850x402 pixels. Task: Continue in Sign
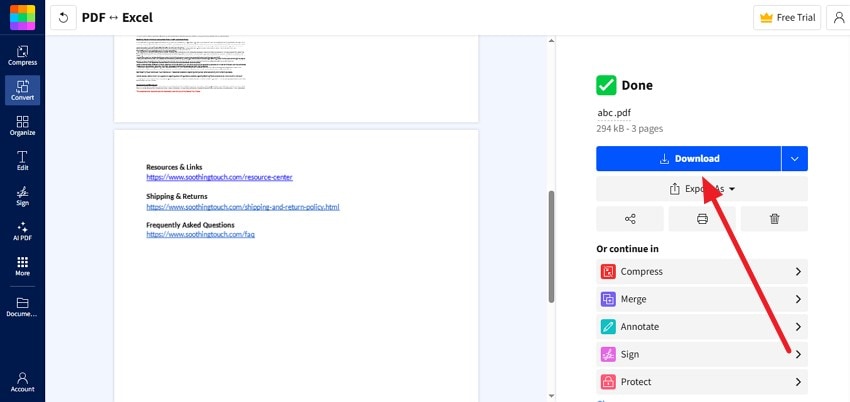coord(702,354)
